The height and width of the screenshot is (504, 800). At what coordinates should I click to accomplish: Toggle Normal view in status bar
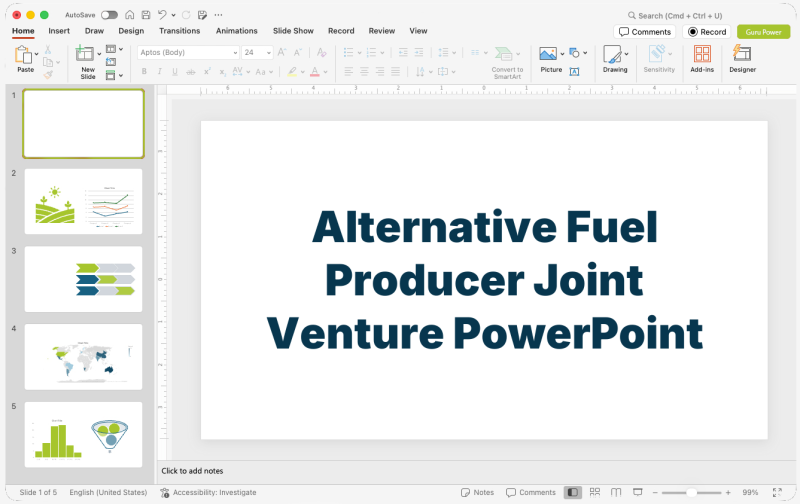(573, 492)
